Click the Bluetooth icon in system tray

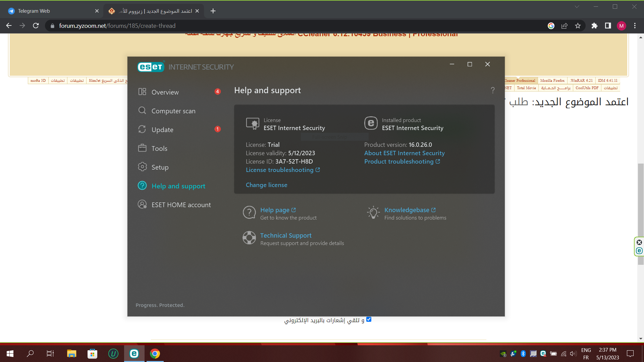point(523,354)
